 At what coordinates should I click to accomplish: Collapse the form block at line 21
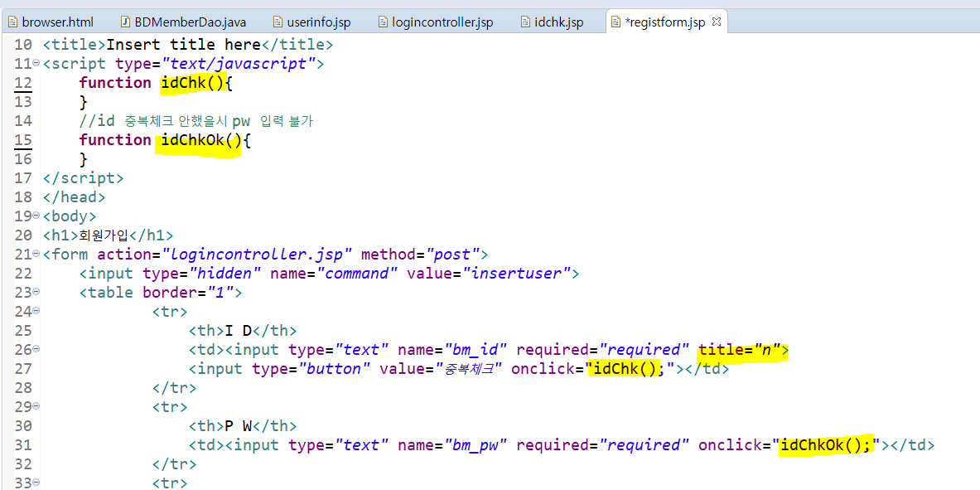point(36,255)
